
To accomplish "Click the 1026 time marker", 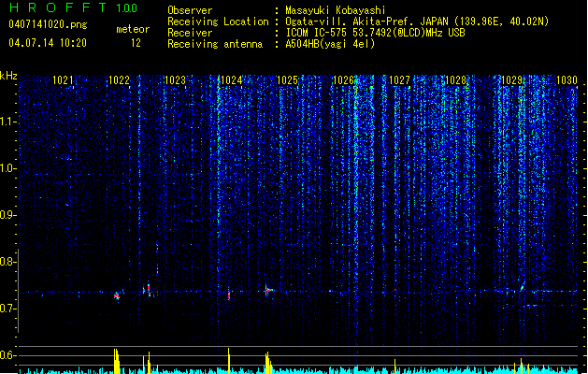I will click(x=343, y=80).
